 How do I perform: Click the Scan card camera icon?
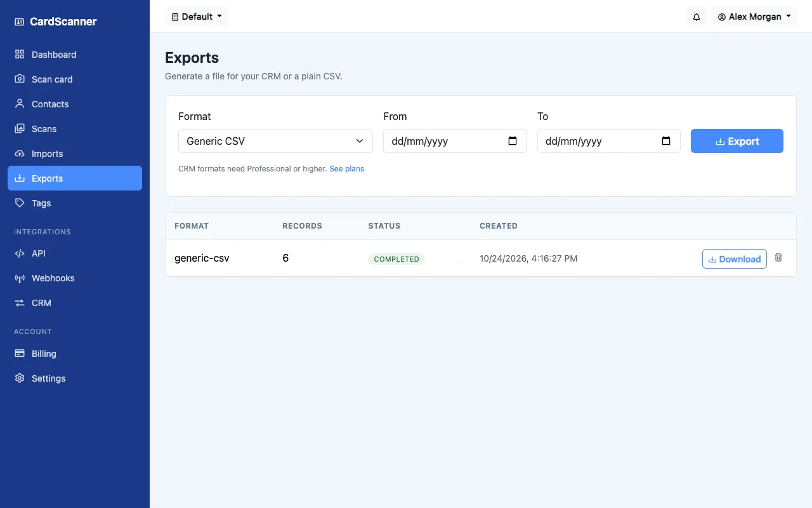tap(20, 79)
